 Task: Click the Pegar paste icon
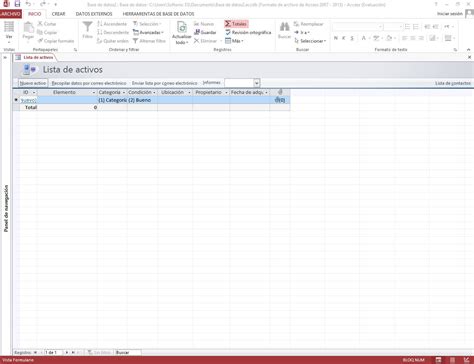pos(28,28)
